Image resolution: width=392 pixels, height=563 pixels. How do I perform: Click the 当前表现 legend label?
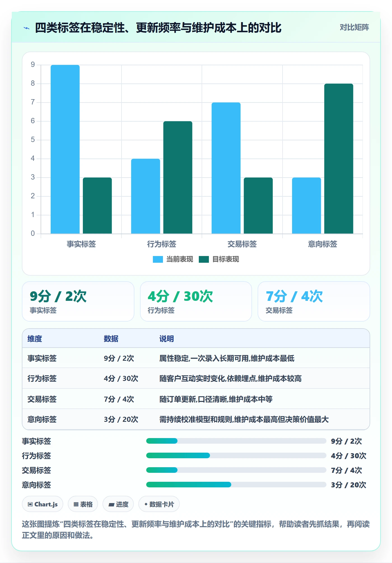pos(179,259)
